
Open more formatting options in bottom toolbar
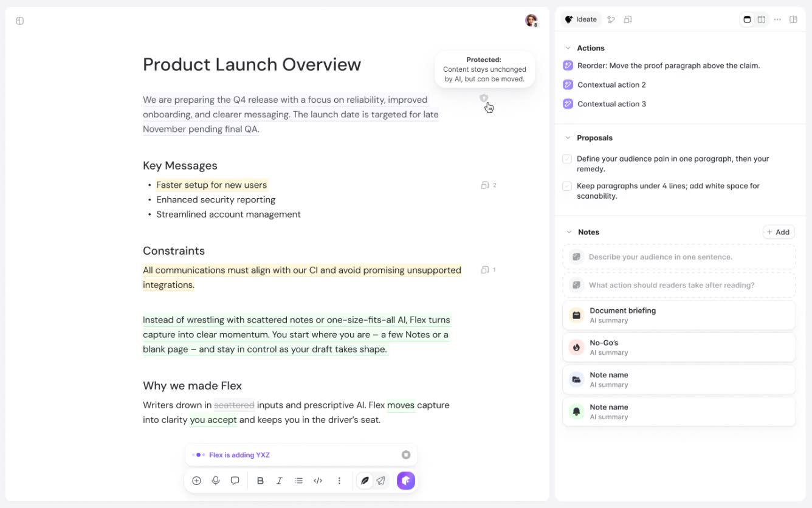coord(339,481)
